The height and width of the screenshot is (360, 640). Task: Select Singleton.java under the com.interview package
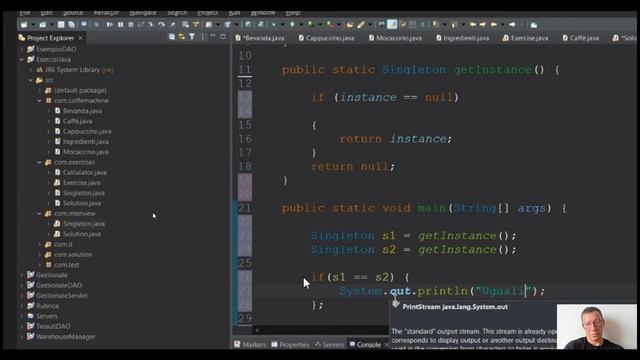(x=80, y=224)
